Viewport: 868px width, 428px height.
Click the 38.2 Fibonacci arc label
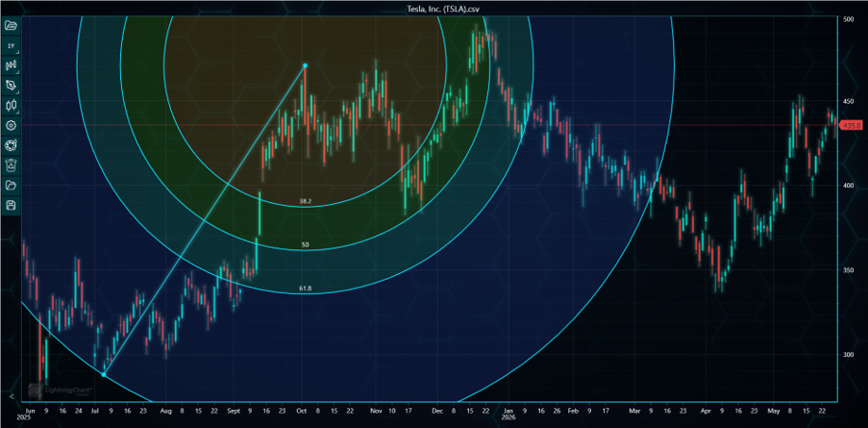pyautogui.click(x=305, y=202)
